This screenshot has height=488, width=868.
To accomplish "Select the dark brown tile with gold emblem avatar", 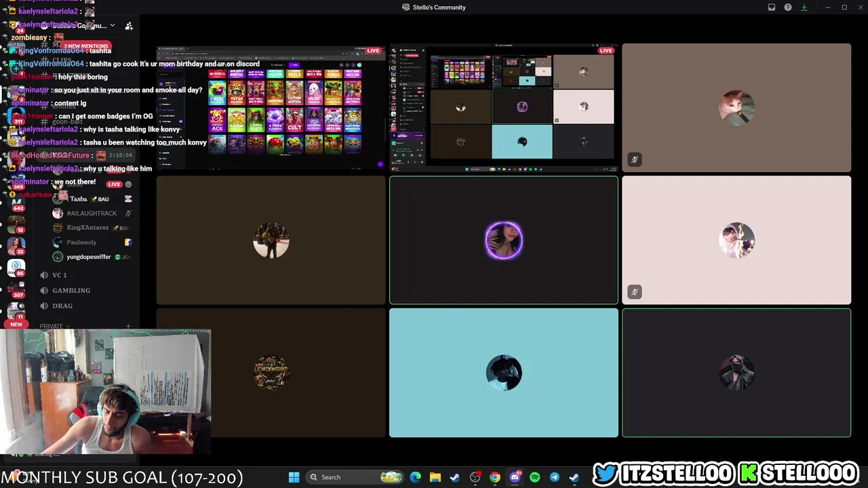I will [x=271, y=373].
